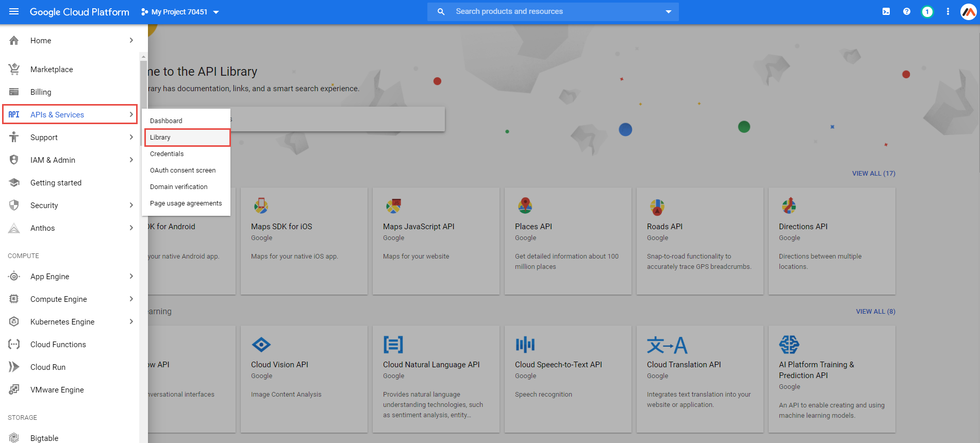
Task: Select Library in the submenu
Action: click(x=186, y=137)
